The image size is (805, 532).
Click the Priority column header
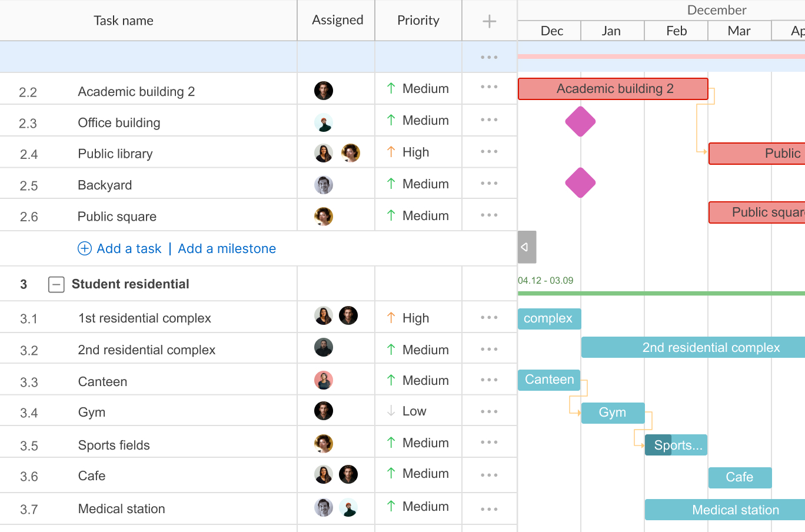(418, 21)
